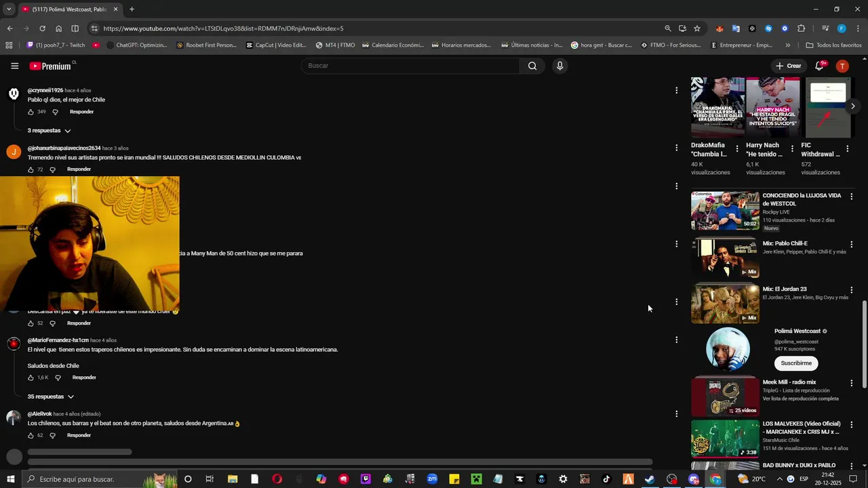Image resolution: width=868 pixels, height=488 pixels.
Task: Click the YouTube page vertical scrollbar
Action: [x=864, y=346]
